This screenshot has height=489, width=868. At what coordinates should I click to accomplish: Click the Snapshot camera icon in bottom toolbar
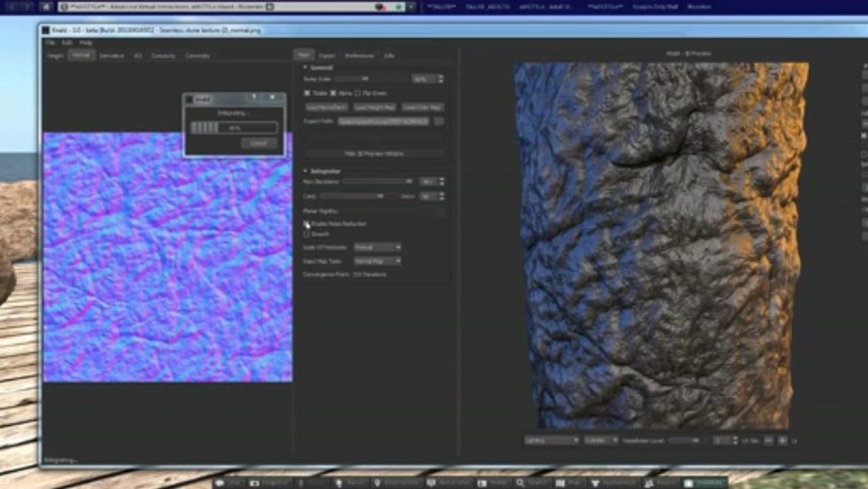254,483
